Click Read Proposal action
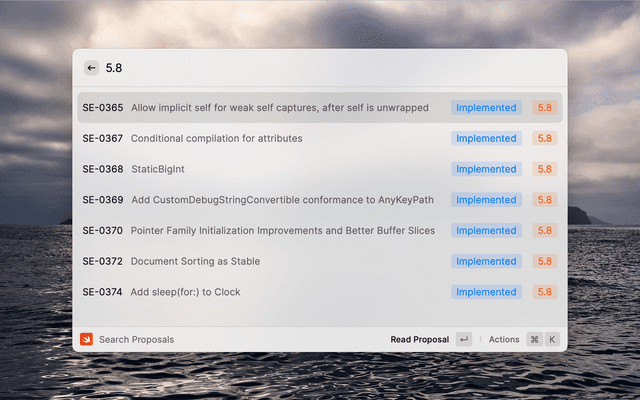 [x=419, y=339]
